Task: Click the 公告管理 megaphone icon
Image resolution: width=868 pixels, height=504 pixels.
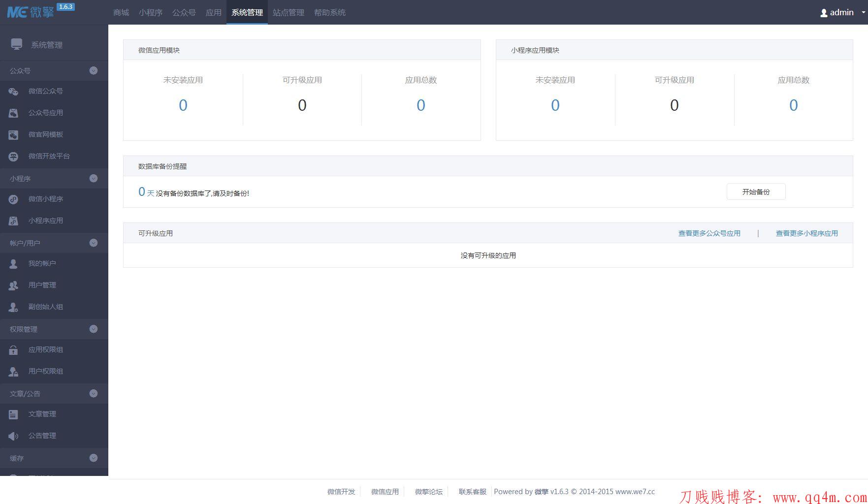Action: point(13,436)
